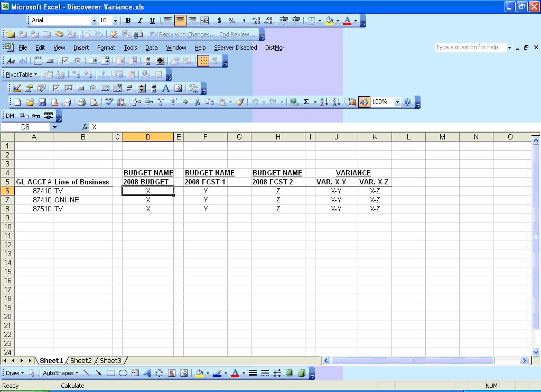Screen dimensions: 541x392
Task: Toggle Italic formatting
Action: click(140, 21)
